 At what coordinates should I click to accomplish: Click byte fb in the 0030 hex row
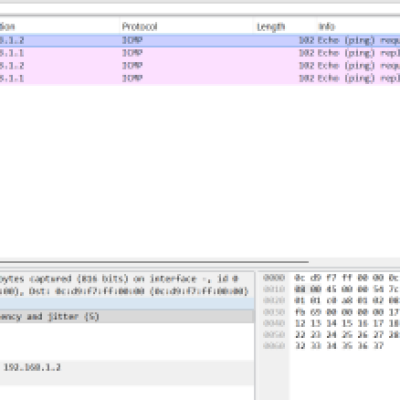[300, 312]
